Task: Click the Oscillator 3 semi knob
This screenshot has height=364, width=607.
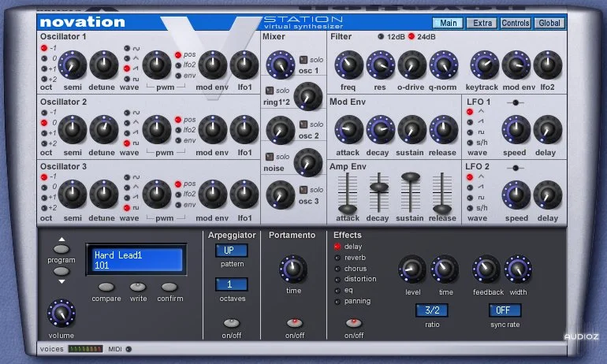Action: 72,194
